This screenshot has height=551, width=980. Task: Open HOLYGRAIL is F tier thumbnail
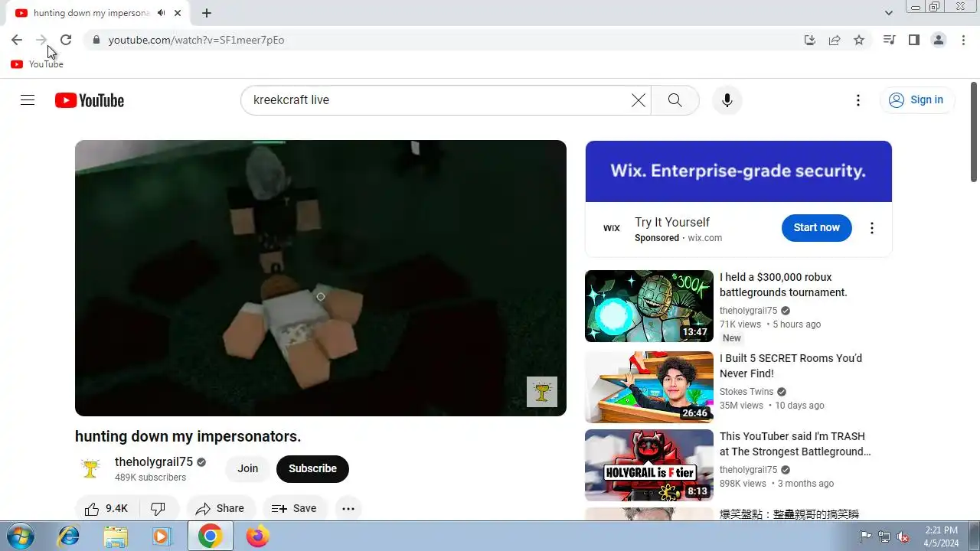[x=649, y=465]
